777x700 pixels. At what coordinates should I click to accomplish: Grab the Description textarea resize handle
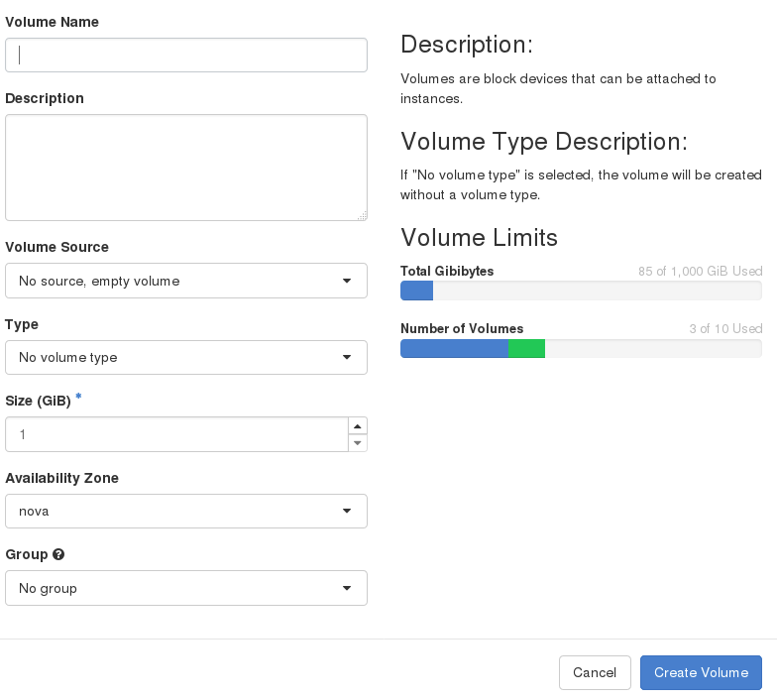[x=363, y=215]
